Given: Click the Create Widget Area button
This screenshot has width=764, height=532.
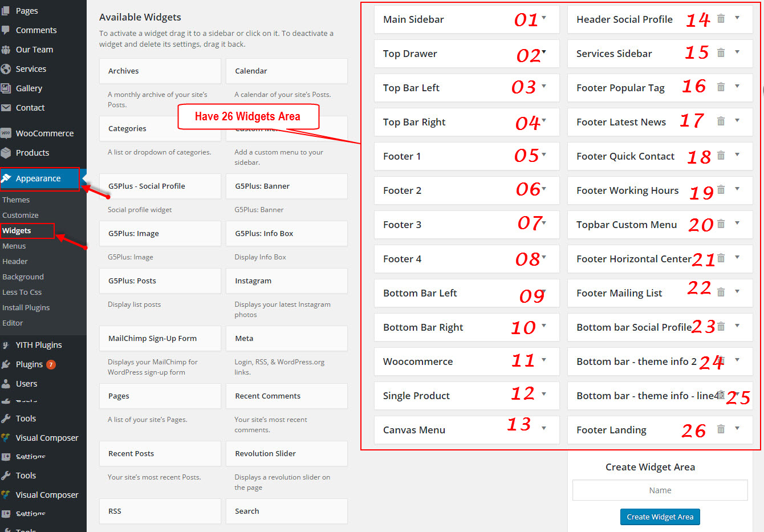Looking at the screenshot, I should click(x=660, y=517).
